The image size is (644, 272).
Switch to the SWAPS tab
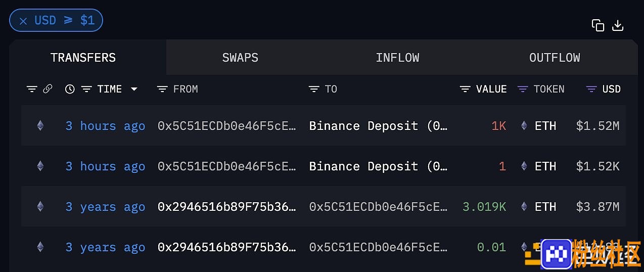pyautogui.click(x=240, y=58)
